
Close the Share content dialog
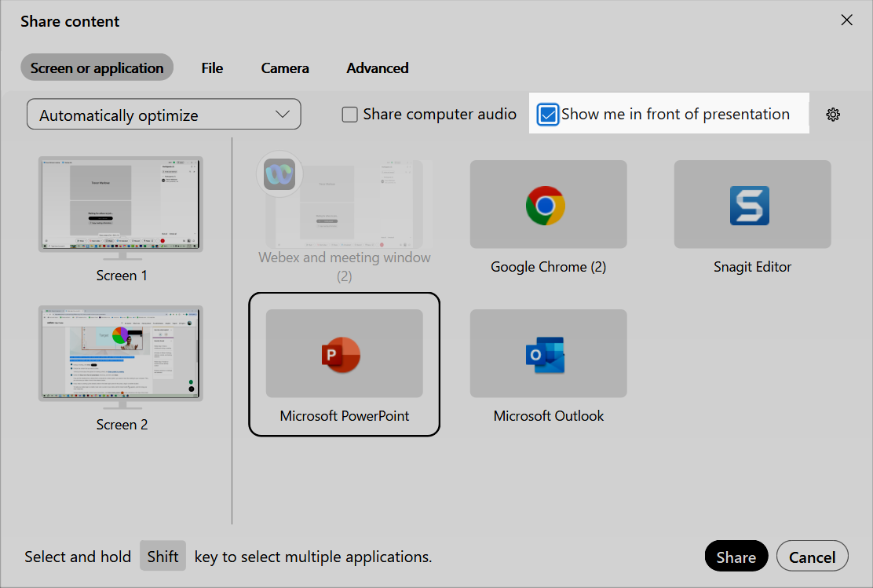coord(847,20)
